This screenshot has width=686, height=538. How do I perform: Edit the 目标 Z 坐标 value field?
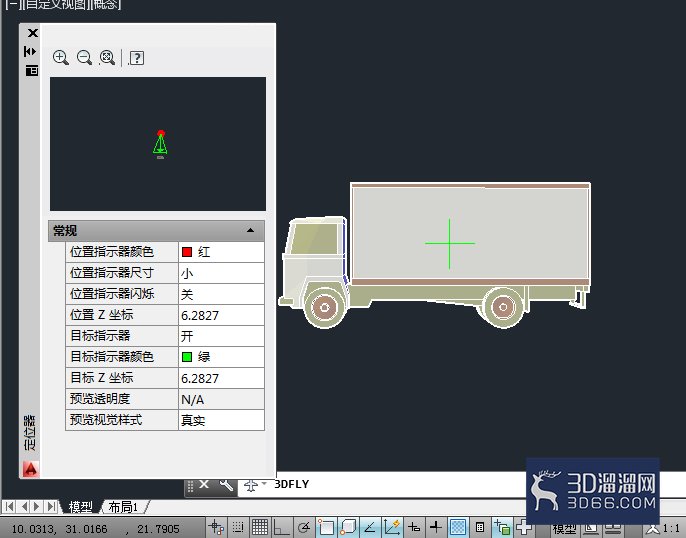221,378
